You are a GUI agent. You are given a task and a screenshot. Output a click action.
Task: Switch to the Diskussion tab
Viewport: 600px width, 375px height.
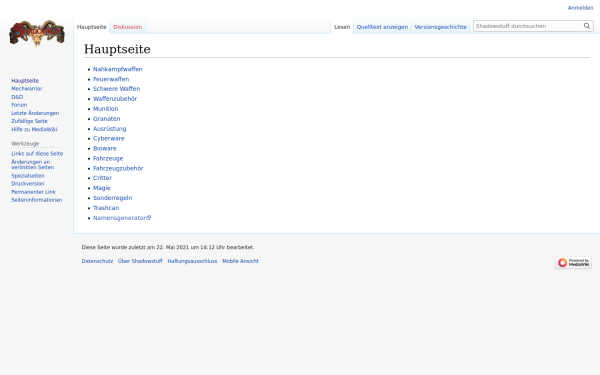(127, 27)
